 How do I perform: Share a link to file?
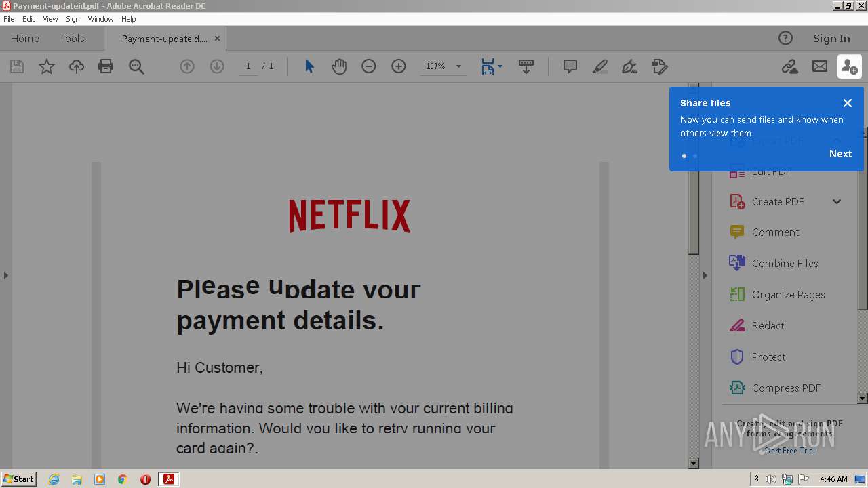[x=789, y=66]
